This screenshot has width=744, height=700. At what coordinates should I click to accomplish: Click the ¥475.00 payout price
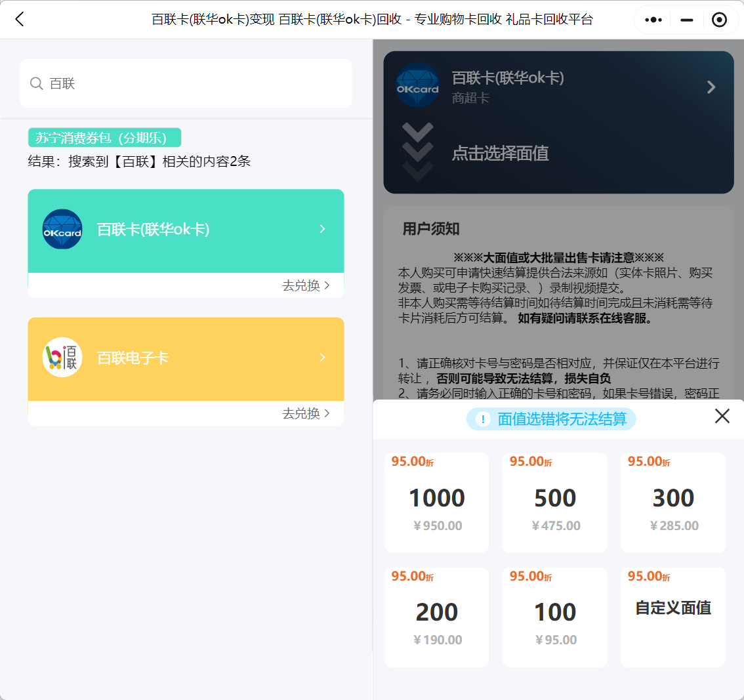tap(556, 526)
